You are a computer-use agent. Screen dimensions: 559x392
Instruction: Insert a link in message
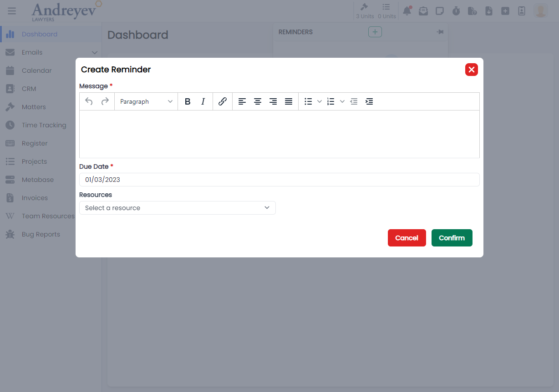tap(223, 102)
